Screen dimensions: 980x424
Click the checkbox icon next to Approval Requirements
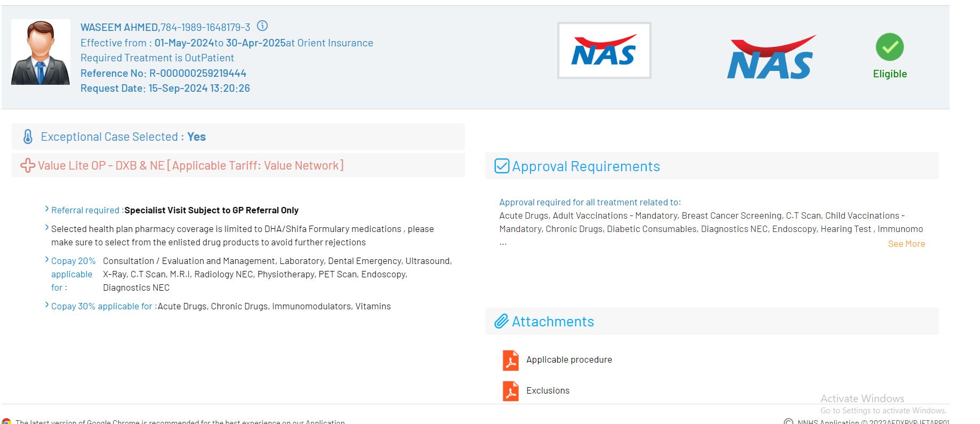click(502, 166)
